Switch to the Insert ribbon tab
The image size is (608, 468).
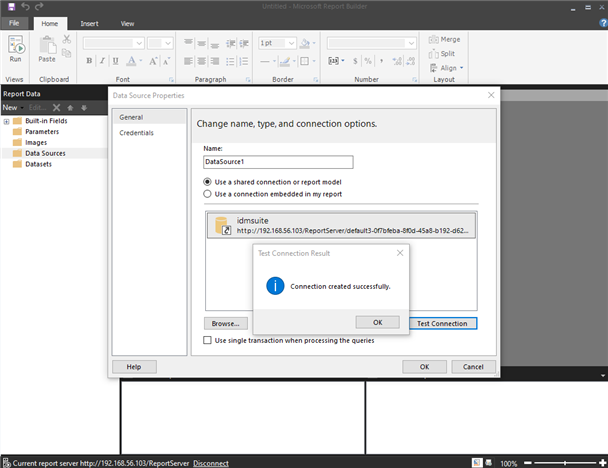point(89,23)
